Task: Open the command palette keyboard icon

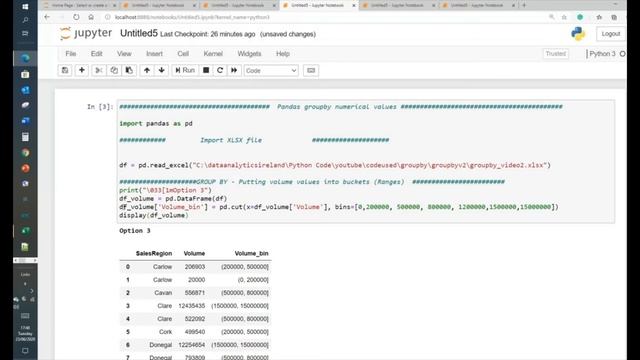Action: coord(311,70)
